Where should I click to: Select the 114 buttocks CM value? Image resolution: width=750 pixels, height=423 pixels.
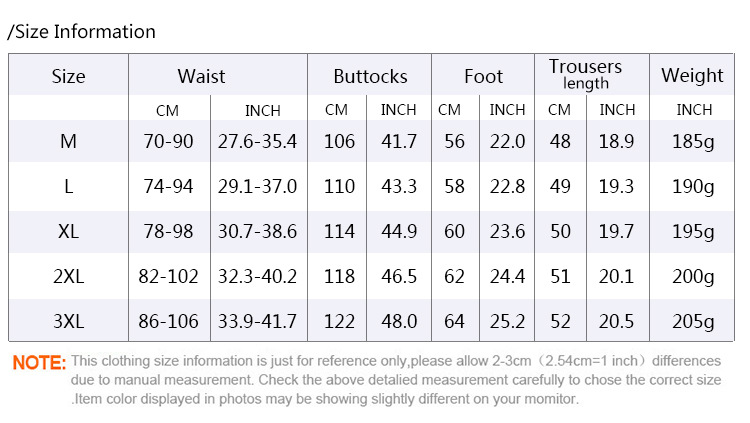pos(339,231)
